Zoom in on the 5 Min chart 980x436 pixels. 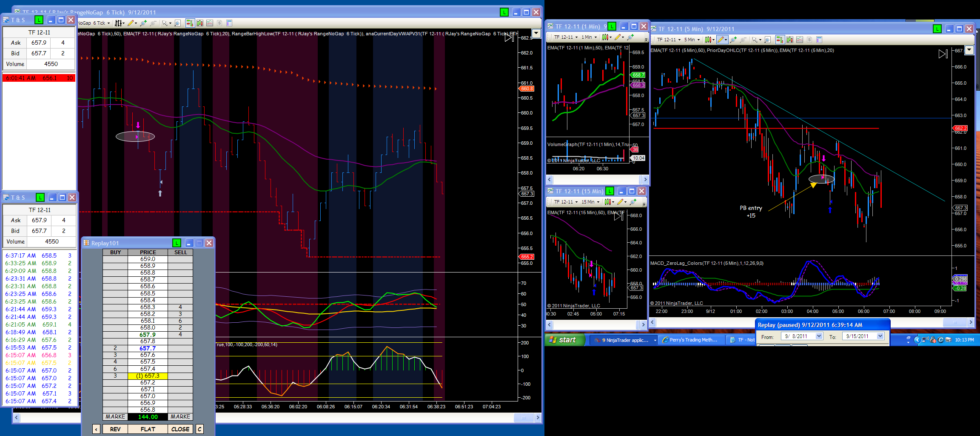click(733, 40)
